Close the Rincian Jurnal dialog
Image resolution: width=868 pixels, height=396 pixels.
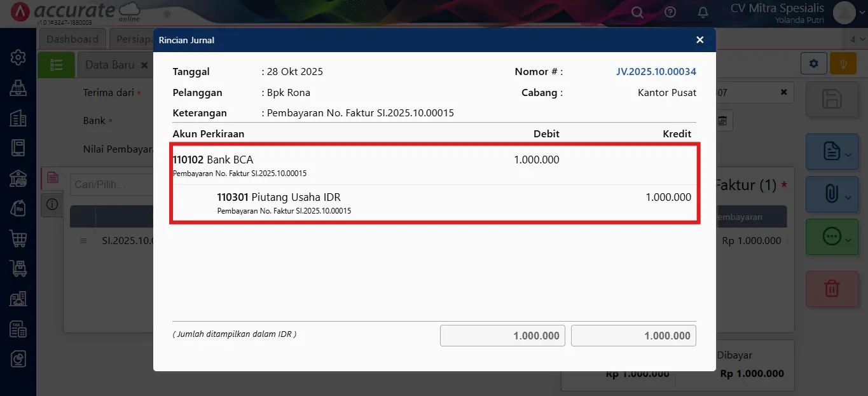pos(699,40)
